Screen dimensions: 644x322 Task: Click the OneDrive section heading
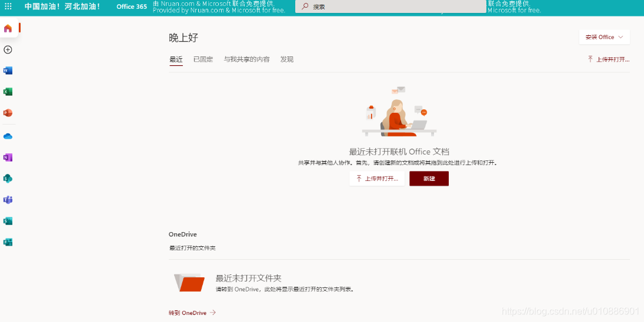tap(183, 234)
